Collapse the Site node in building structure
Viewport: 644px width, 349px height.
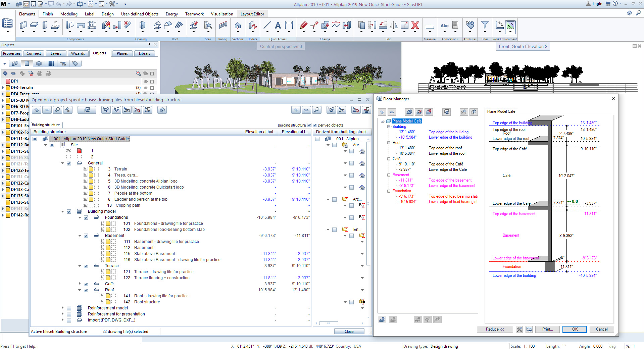tap(45, 145)
